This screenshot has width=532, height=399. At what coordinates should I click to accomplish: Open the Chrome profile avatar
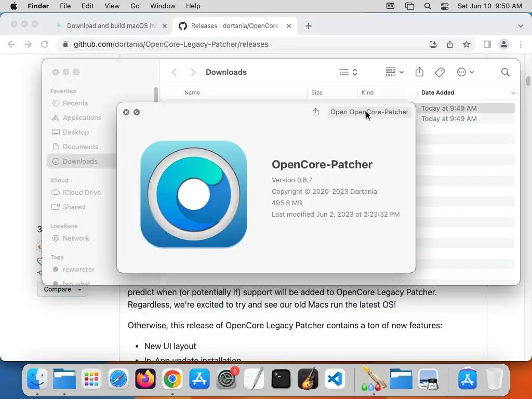[x=504, y=44]
